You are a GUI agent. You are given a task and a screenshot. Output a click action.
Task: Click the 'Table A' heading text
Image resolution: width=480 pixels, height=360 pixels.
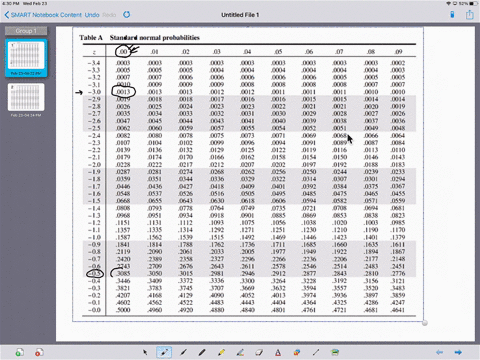(x=91, y=38)
